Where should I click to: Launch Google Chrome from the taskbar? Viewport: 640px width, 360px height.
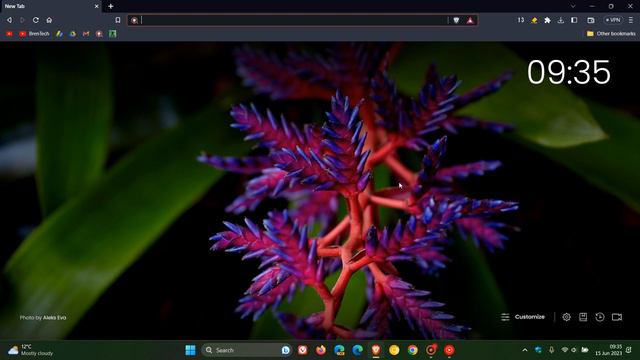click(x=413, y=350)
